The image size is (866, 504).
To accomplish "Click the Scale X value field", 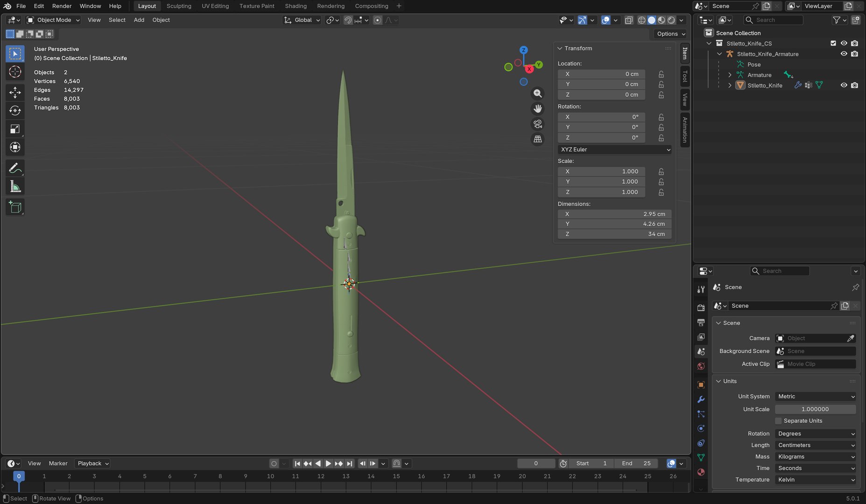I will pos(602,171).
